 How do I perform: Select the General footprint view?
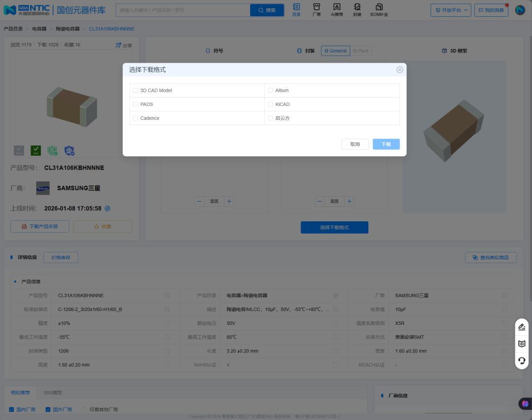[x=335, y=51]
